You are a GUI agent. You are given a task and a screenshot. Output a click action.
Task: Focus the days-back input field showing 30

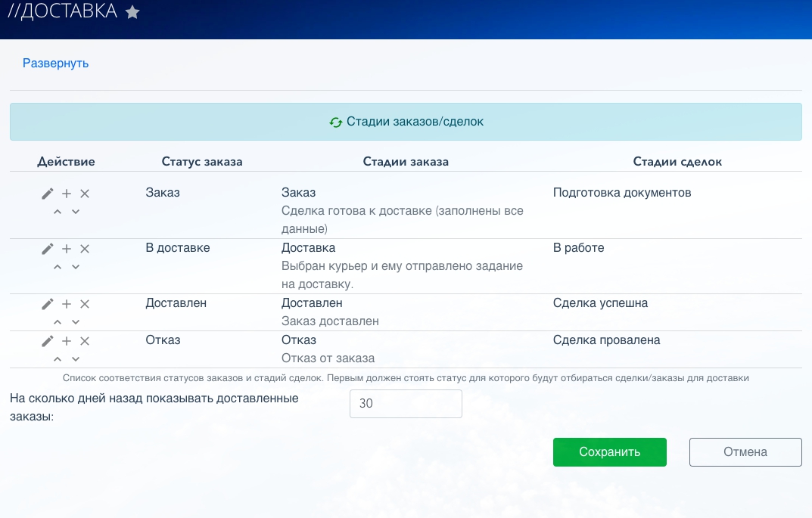coord(406,404)
